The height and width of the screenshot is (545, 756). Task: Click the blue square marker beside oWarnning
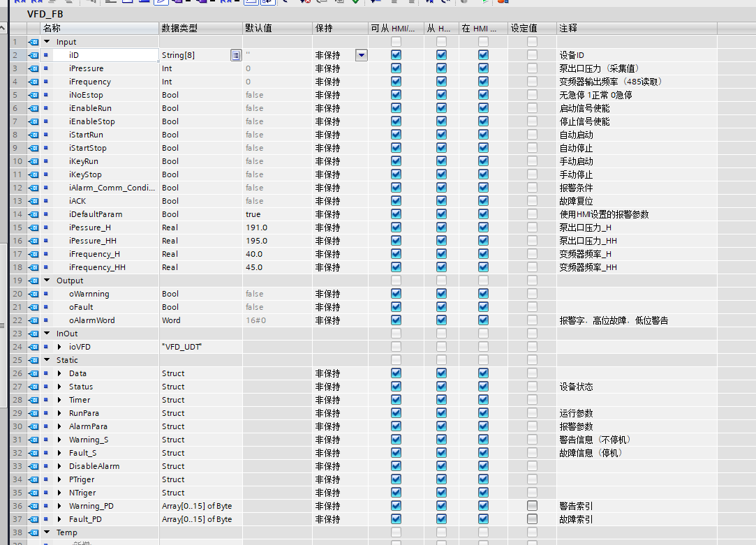(x=46, y=294)
